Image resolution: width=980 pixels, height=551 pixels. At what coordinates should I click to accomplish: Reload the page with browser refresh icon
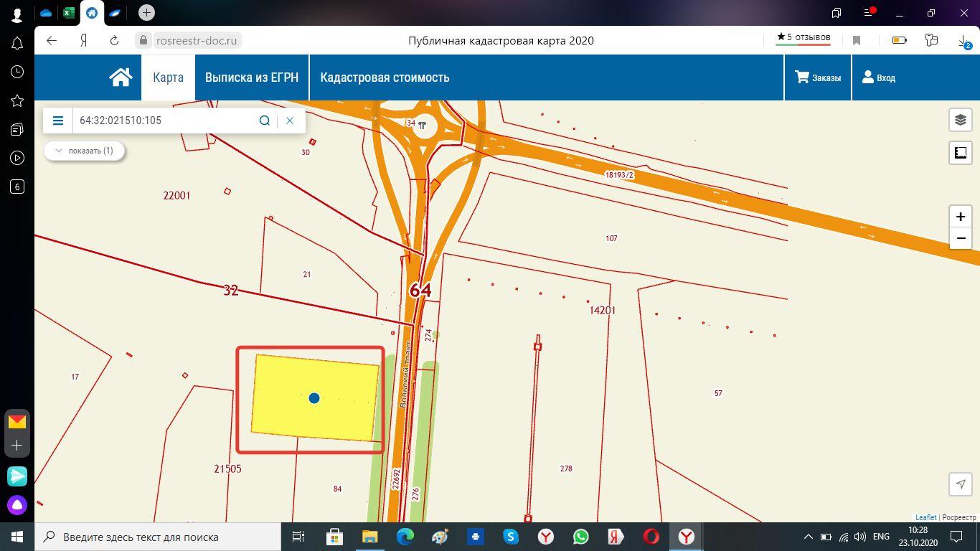point(114,41)
